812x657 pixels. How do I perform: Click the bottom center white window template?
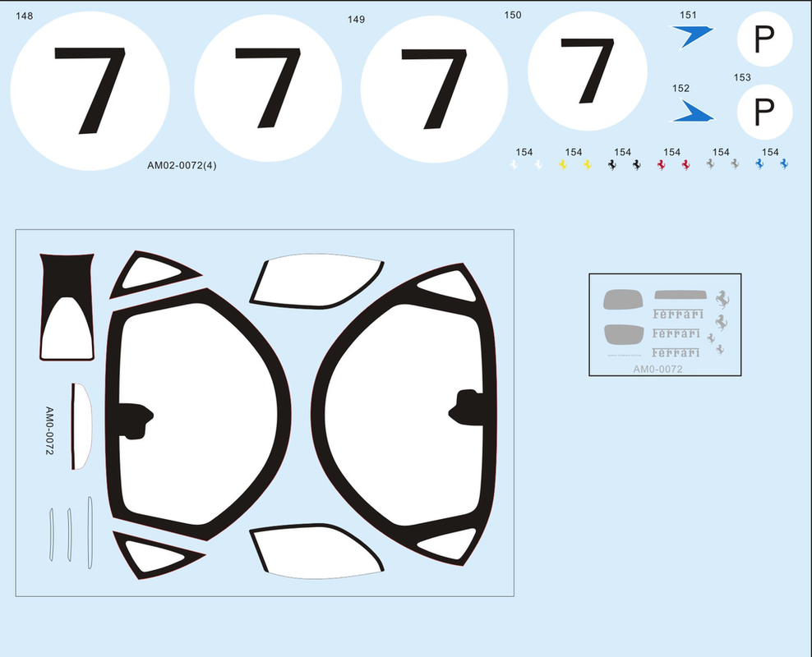coord(317,551)
